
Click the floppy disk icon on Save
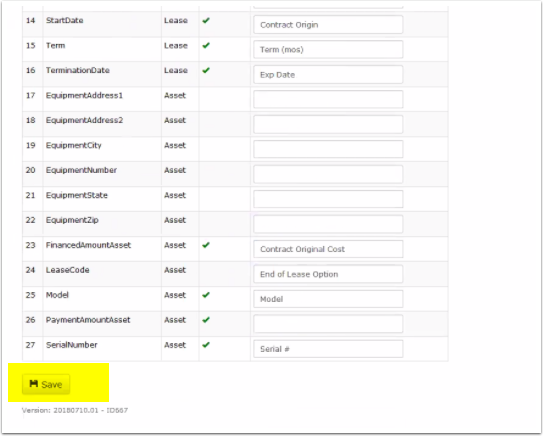[34, 384]
